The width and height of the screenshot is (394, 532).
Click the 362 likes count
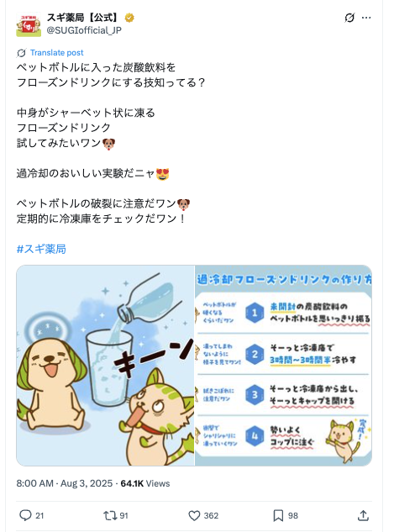click(211, 516)
